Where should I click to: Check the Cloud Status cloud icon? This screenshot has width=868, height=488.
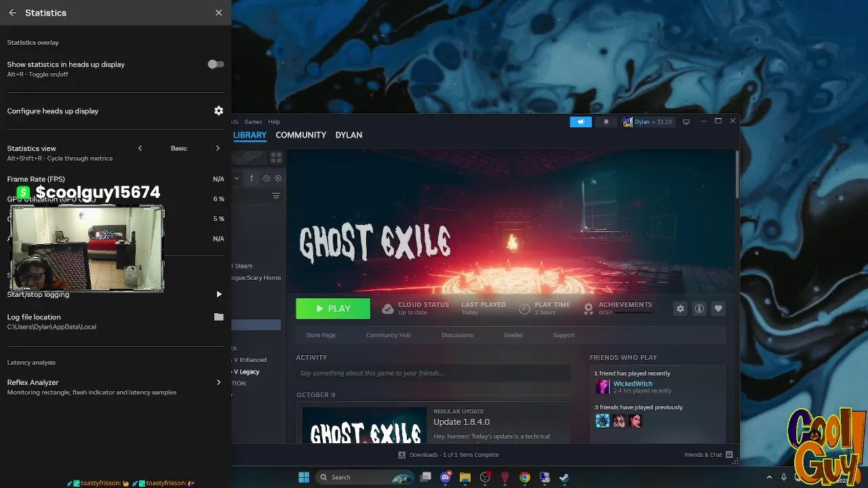tap(387, 308)
